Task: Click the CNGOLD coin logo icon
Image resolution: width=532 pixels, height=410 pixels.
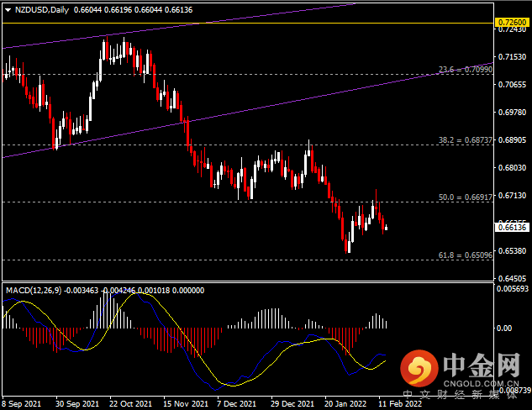Action: [x=419, y=366]
